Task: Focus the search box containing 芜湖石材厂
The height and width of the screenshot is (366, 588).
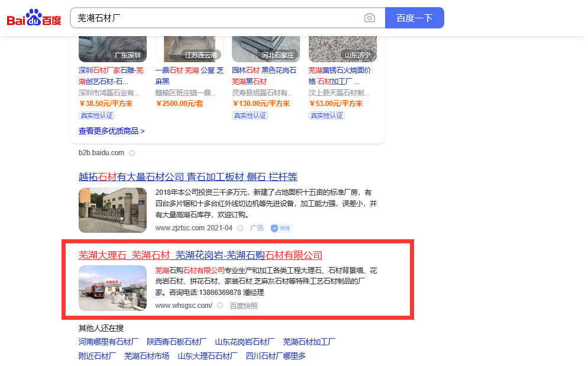Action: point(216,18)
